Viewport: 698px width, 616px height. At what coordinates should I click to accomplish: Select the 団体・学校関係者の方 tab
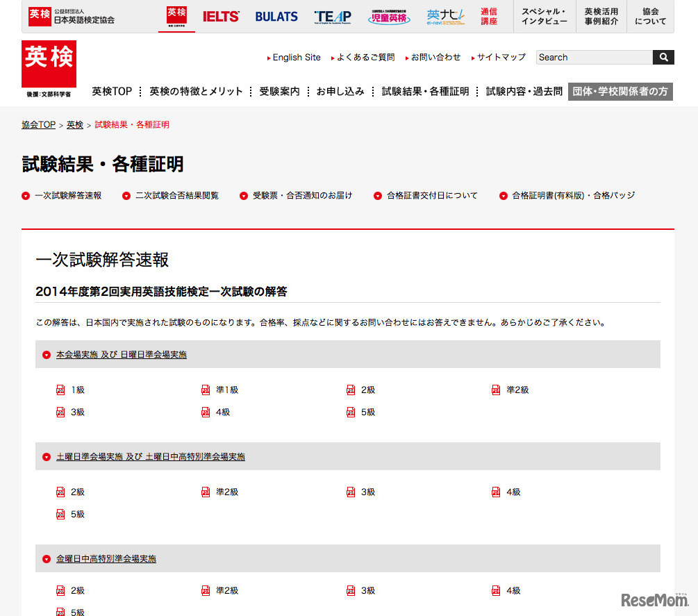click(620, 91)
